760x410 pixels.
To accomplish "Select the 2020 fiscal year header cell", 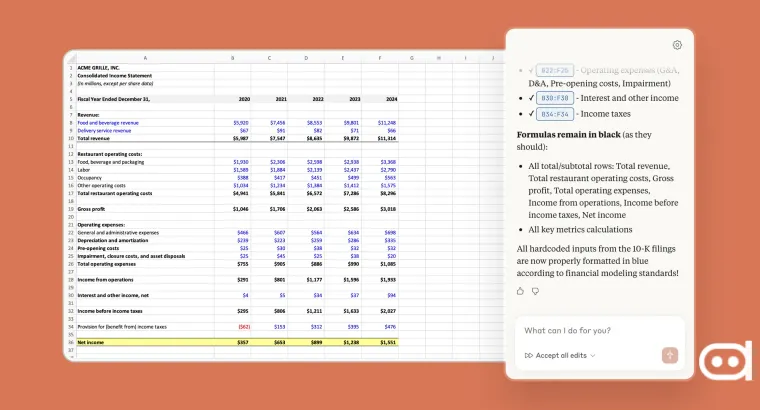I will tap(244, 99).
